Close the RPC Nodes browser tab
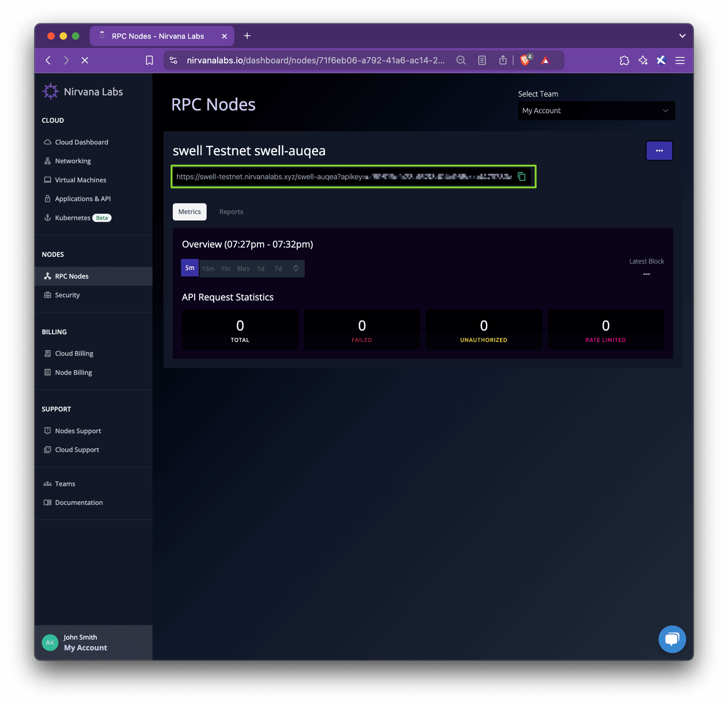Screen dimensions: 728x706 pos(224,36)
